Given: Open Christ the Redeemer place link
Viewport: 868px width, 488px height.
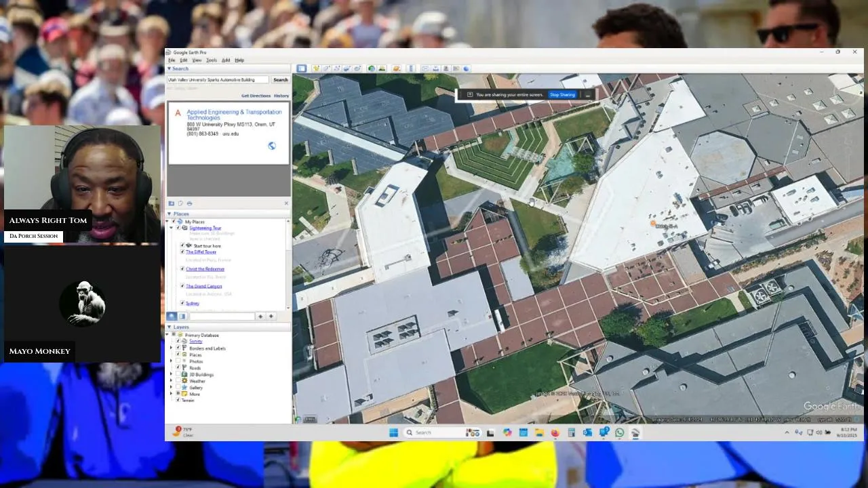Looking at the screenshot, I should click(205, 269).
